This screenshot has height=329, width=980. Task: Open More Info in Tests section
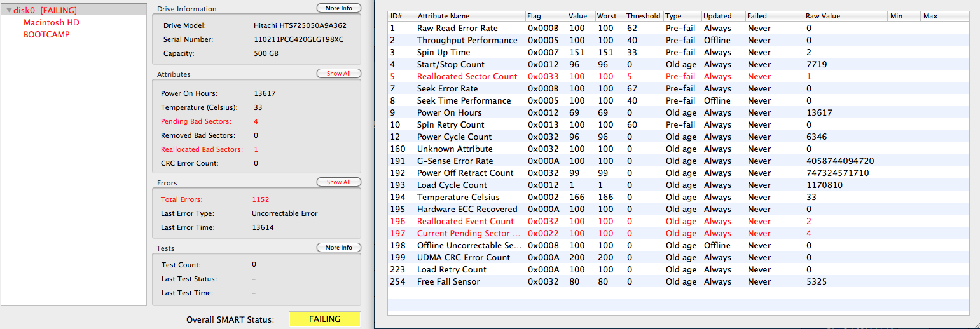[x=338, y=248]
